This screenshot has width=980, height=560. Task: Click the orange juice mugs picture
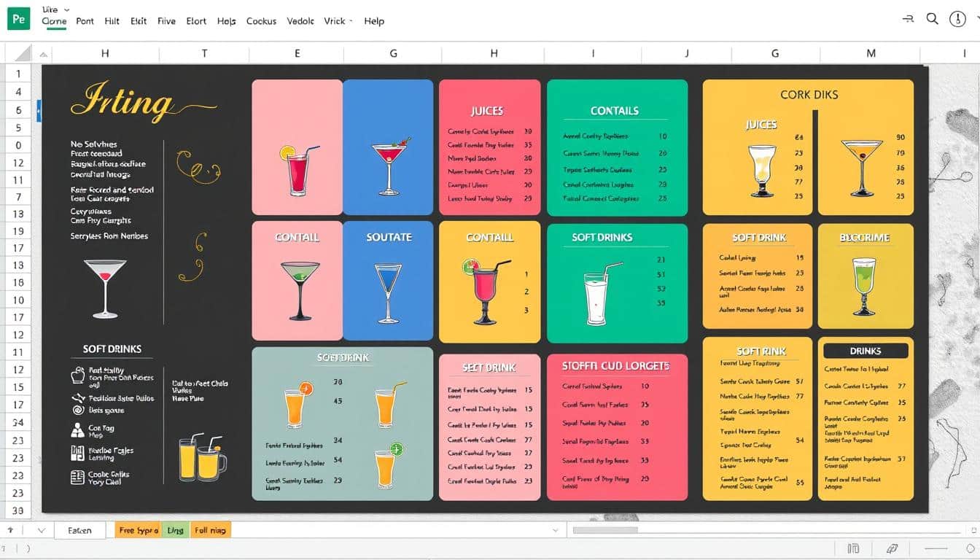201,458
